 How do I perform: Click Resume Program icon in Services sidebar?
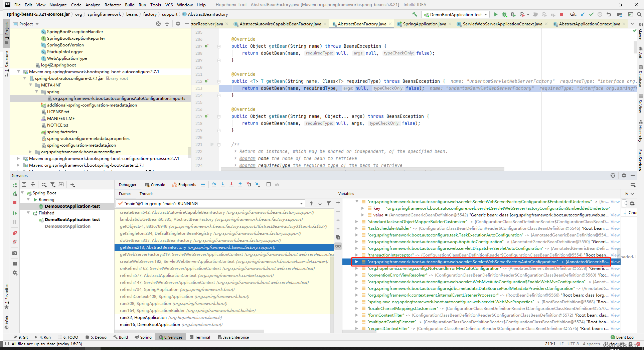[x=15, y=213]
